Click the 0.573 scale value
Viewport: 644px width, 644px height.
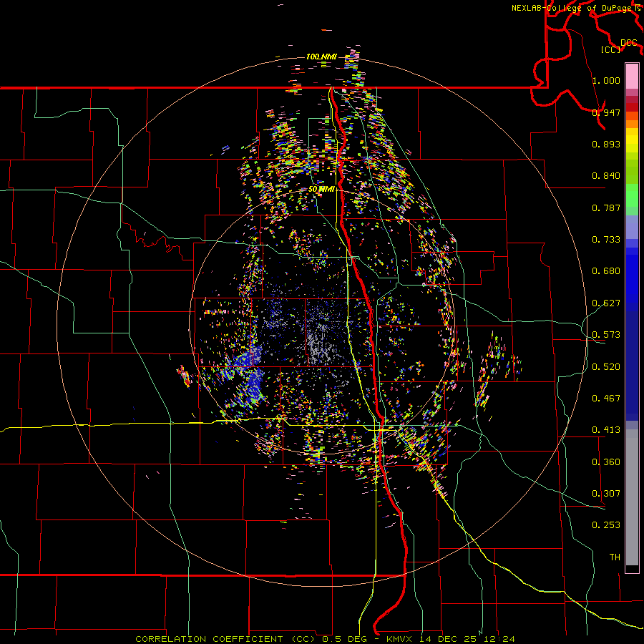[x=606, y=334]
